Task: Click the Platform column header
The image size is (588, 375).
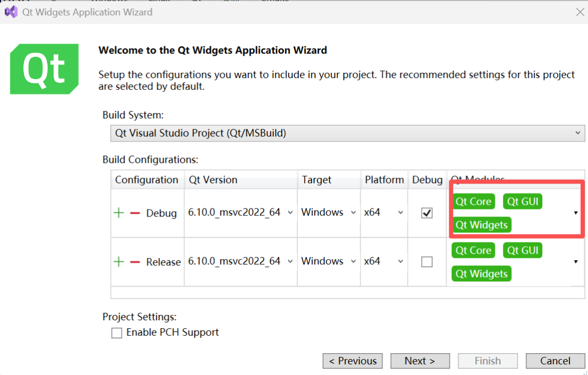Action: coord(384,180)
